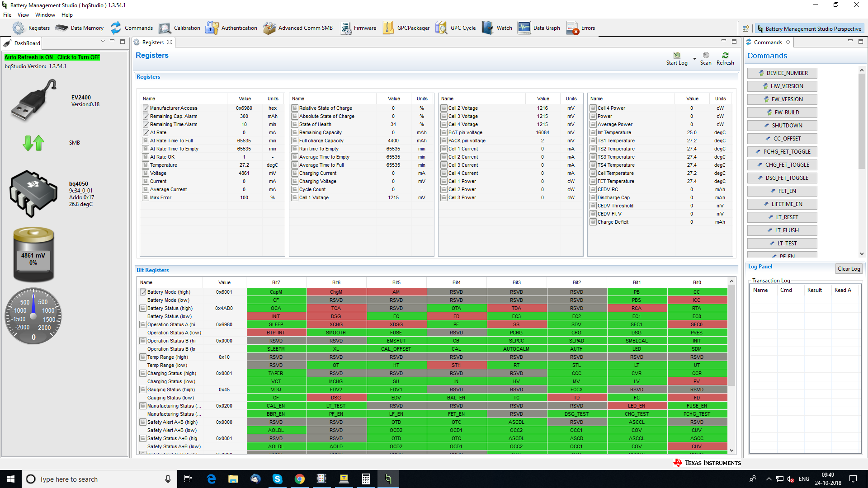Open Chrome from the taskbar

coord(299,479)
